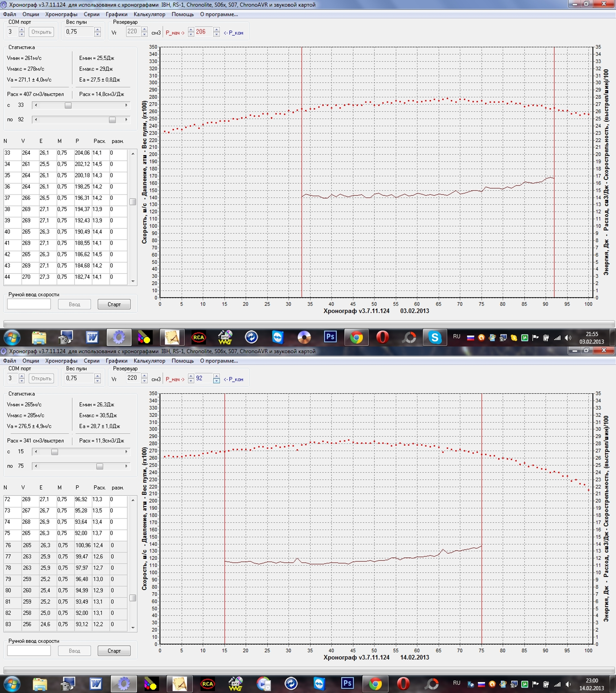Click the manual speed input field above the 21:55 taskbar

tap(29, 304)
